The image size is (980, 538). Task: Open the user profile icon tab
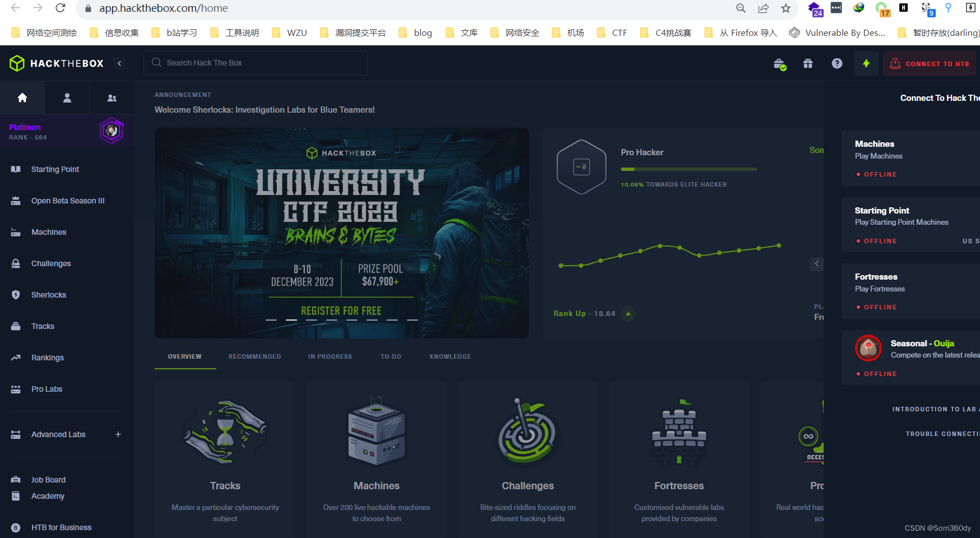coord(67,98)
